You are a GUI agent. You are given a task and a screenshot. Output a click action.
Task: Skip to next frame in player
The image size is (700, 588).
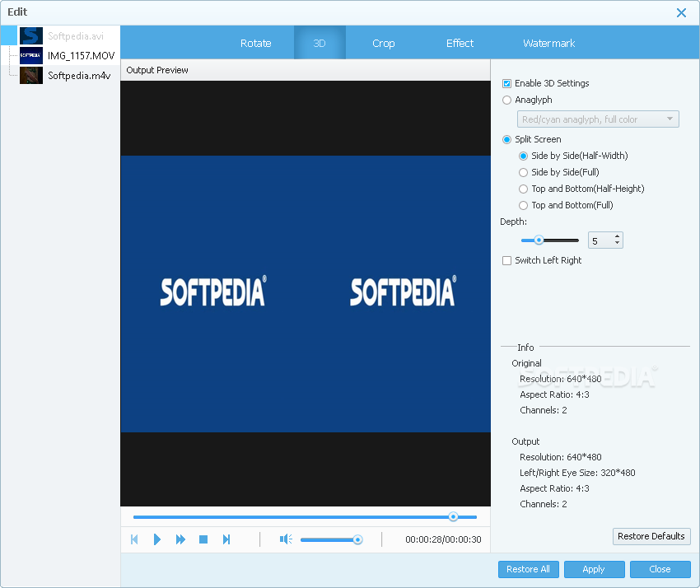click(x=226, y=539)
